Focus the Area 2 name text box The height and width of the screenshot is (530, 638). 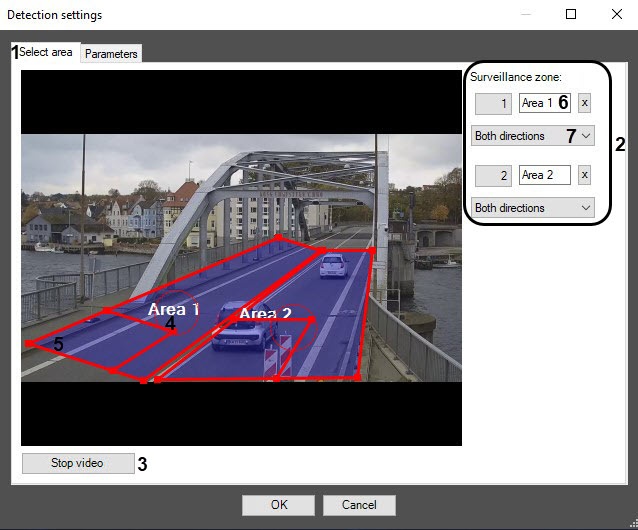coord(544,175)
